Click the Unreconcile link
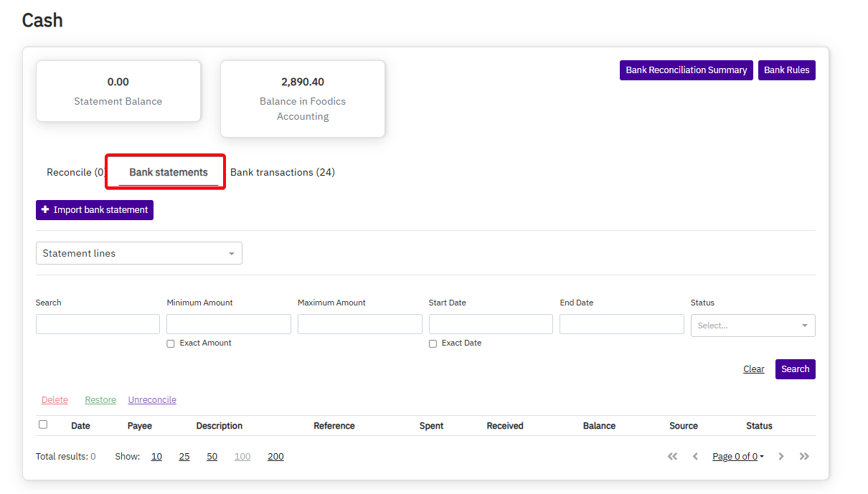The width and height of the screenshot is (868, 494). [151, 399]
